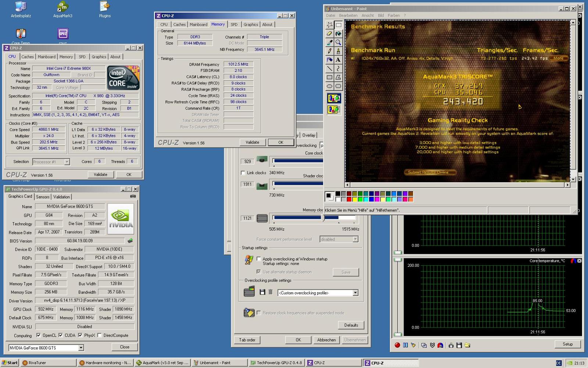Click Paint's horizontal scrollbar left arrow
Screen dimensions: 588x368
[x=348, y=185]
